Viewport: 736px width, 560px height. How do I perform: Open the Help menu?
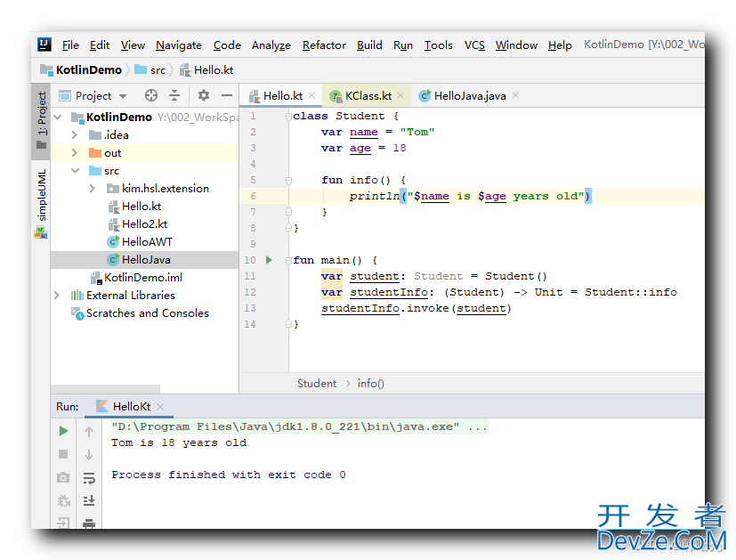tap(560, 45)
